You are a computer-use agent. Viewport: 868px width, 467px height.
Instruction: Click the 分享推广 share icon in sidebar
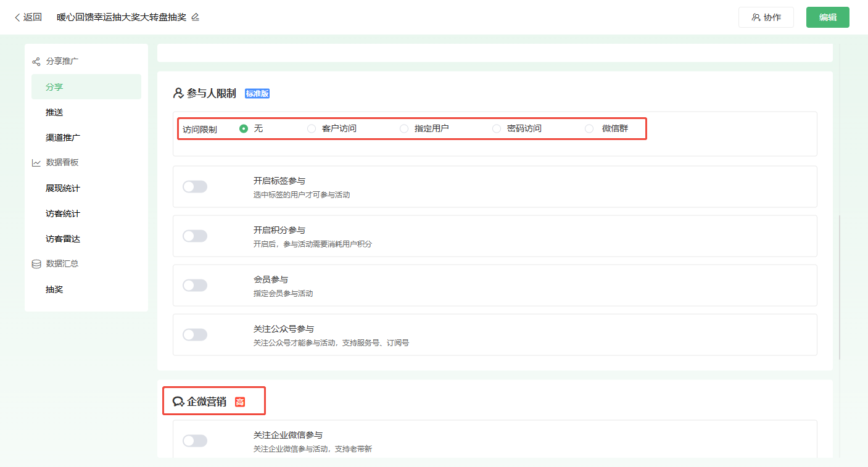point(36,62)
